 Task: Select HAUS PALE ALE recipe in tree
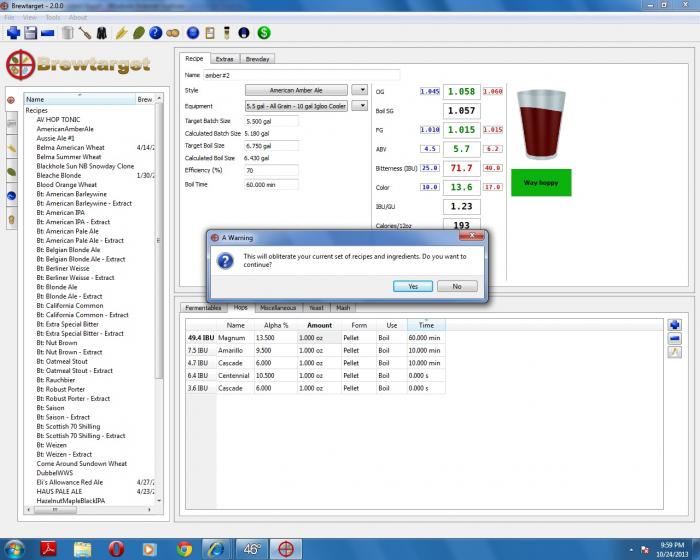tap(59, 491)
